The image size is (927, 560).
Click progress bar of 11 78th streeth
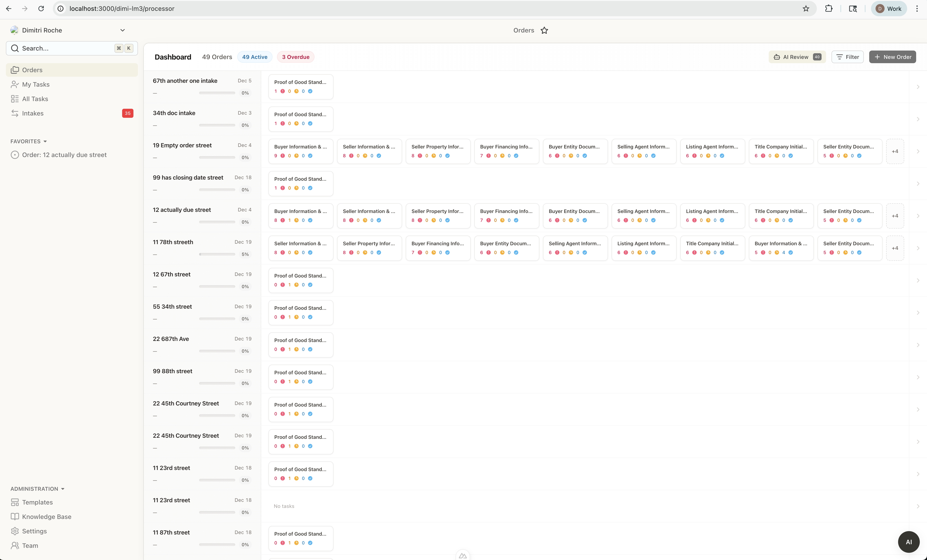click(217, 254)
